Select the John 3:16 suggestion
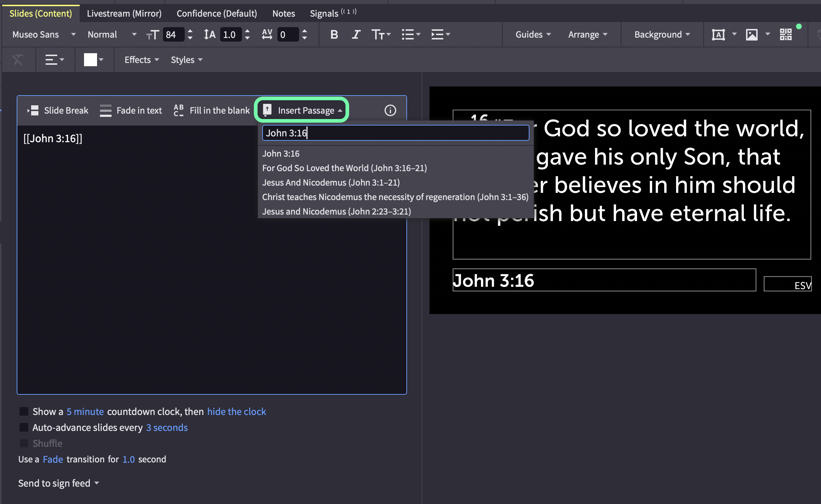Screen dimensions: 821x504 tap(395, 153)
